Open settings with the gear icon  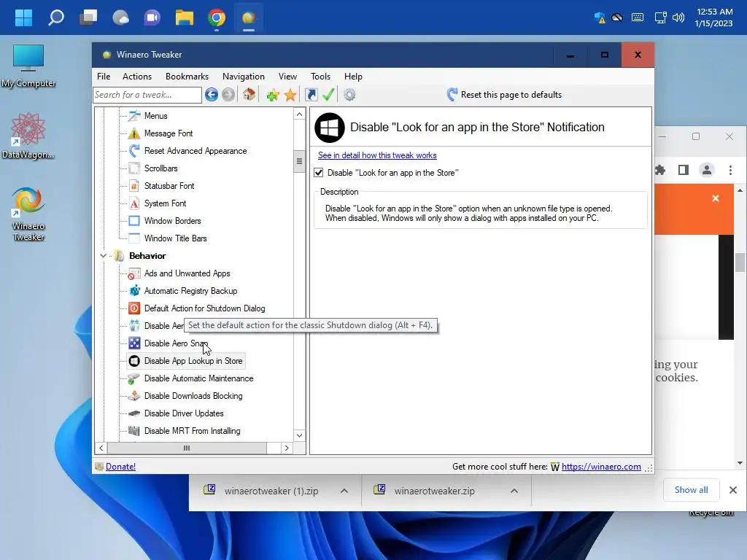[x=349, y=95]
